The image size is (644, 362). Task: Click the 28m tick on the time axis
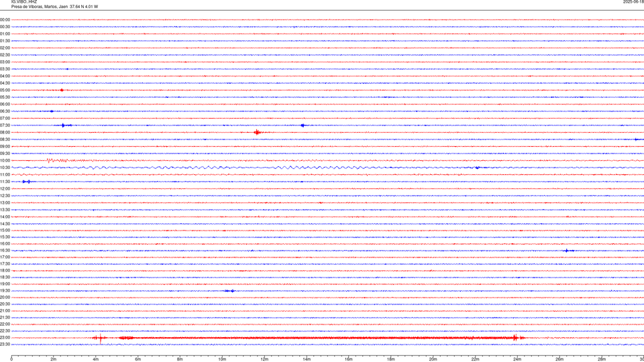point(602,359)
